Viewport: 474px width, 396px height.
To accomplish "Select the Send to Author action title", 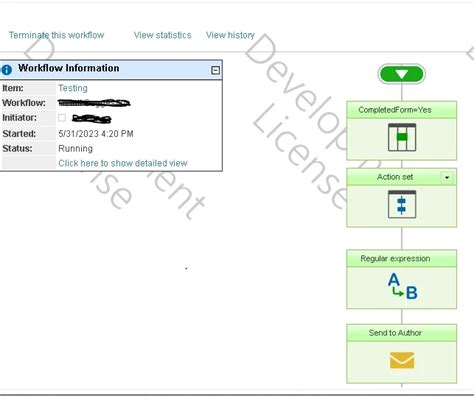I will pyautogui.click(x=395, y=333).
